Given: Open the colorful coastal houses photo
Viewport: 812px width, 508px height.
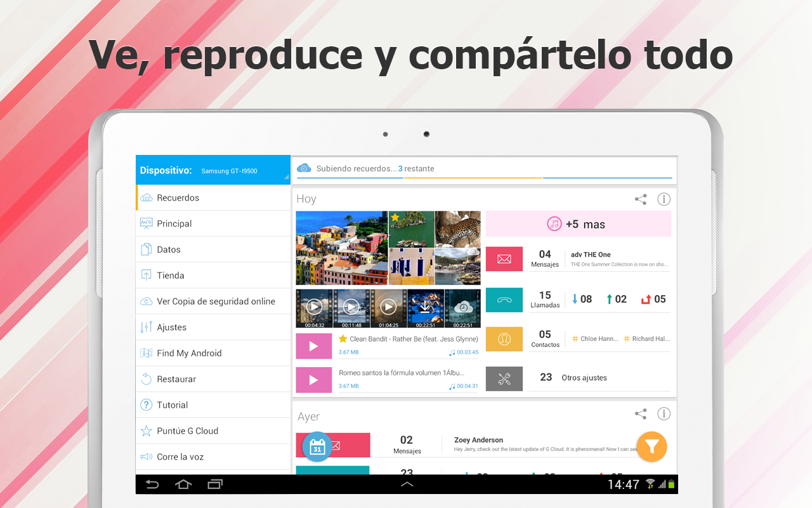Looking at the screenshot, I should (x=342, y=248).
